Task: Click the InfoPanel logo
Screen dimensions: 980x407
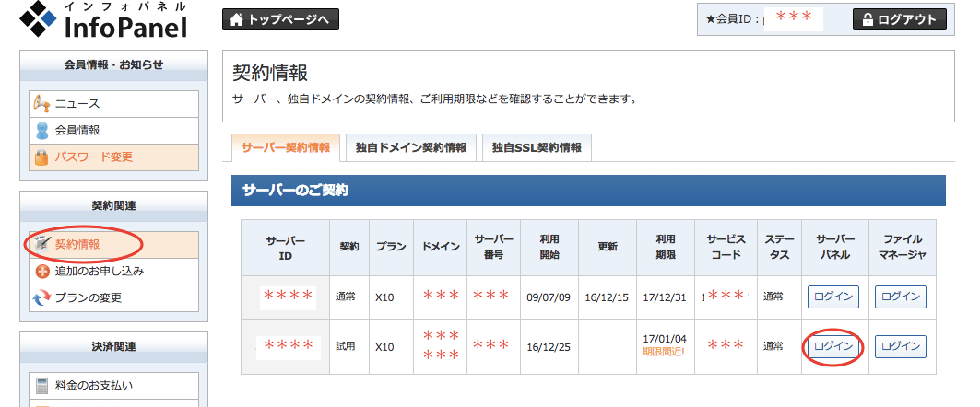Action: 103,22
